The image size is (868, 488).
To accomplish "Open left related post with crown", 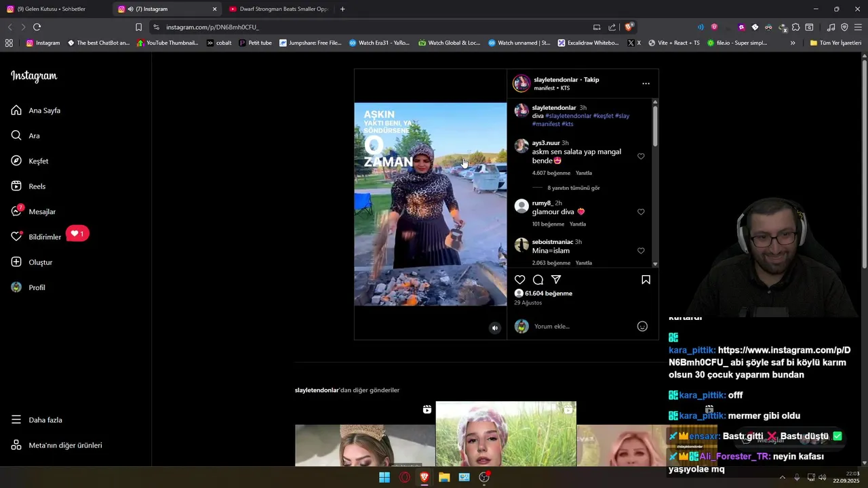I will [365, 445].
